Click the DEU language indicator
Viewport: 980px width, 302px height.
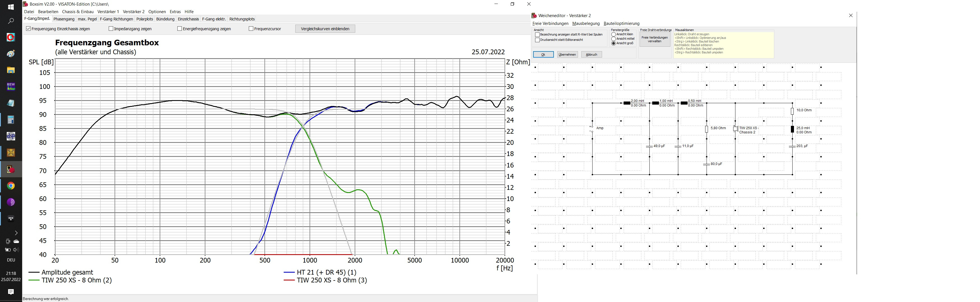(11, 260)
